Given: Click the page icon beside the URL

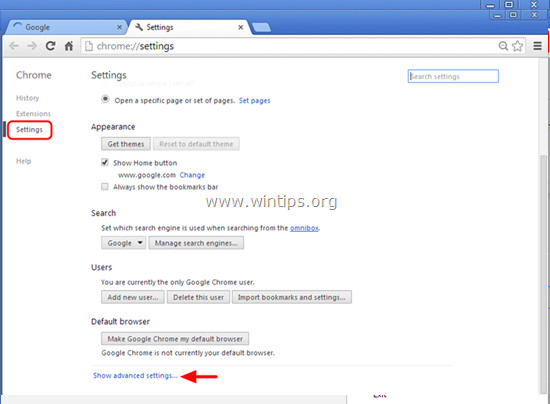Looking at the screenshot, I should (x=89, y=46).
